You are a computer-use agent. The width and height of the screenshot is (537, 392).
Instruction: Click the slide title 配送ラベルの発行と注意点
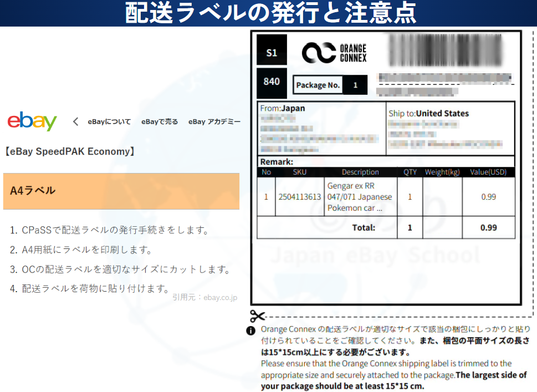click(x=269, y=13)
